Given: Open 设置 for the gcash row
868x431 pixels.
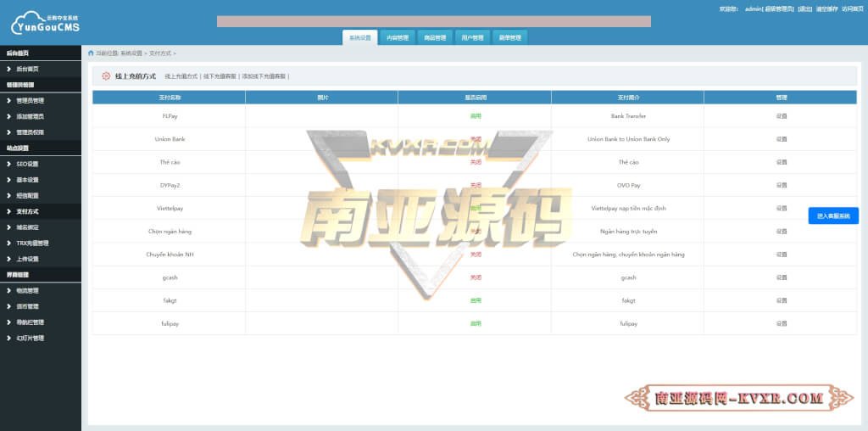Looking at the screenshot, I should click(781, 277).
